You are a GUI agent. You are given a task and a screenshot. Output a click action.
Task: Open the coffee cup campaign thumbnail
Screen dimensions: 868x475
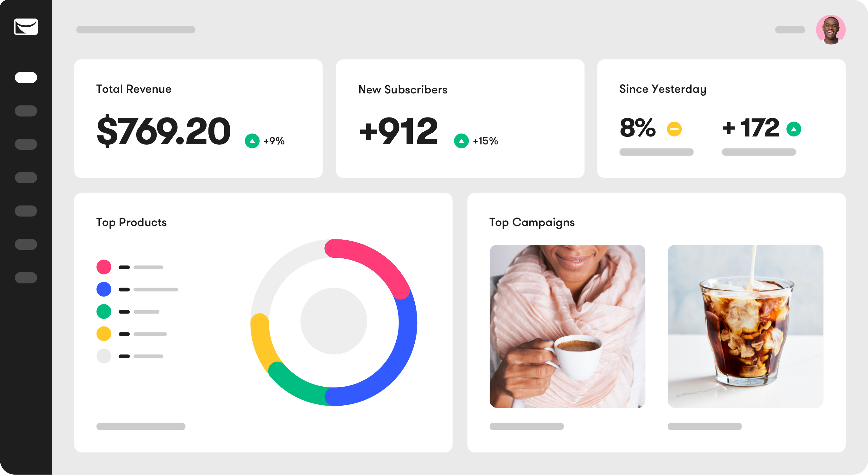pos(567,326)
